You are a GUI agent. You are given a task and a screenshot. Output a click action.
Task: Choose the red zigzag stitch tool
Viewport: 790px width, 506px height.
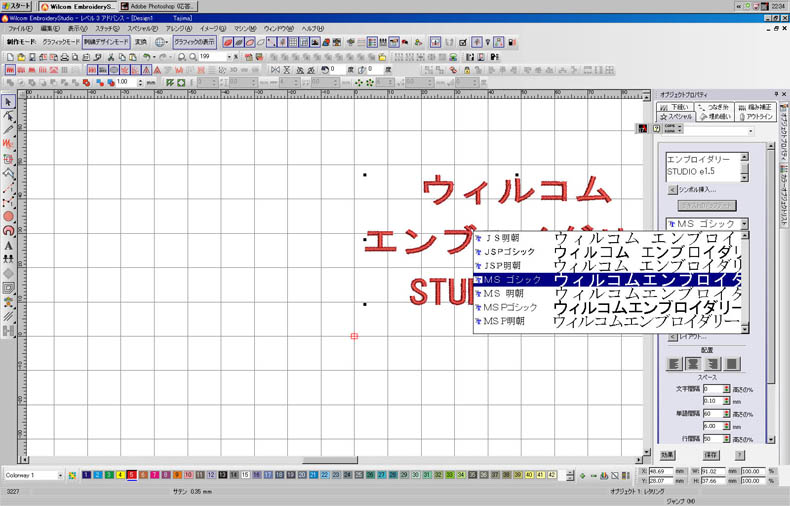click(8, 144)
